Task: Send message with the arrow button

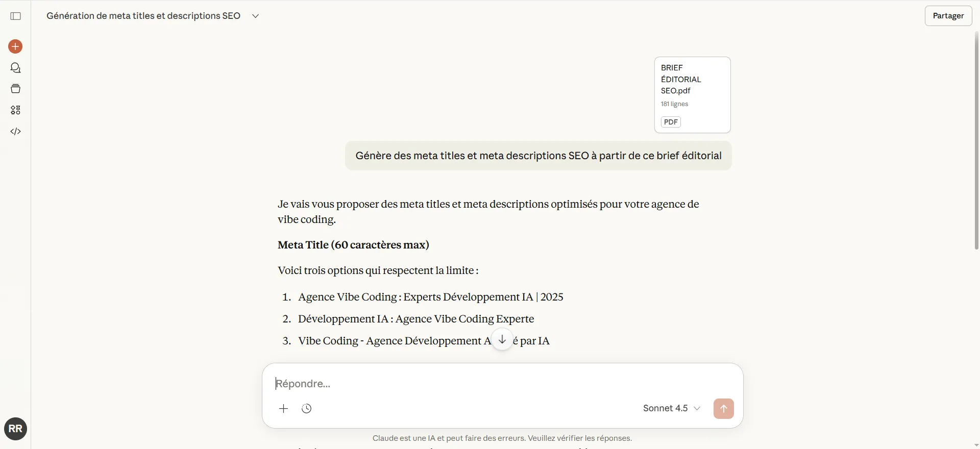Action: [x=723, y=409]
